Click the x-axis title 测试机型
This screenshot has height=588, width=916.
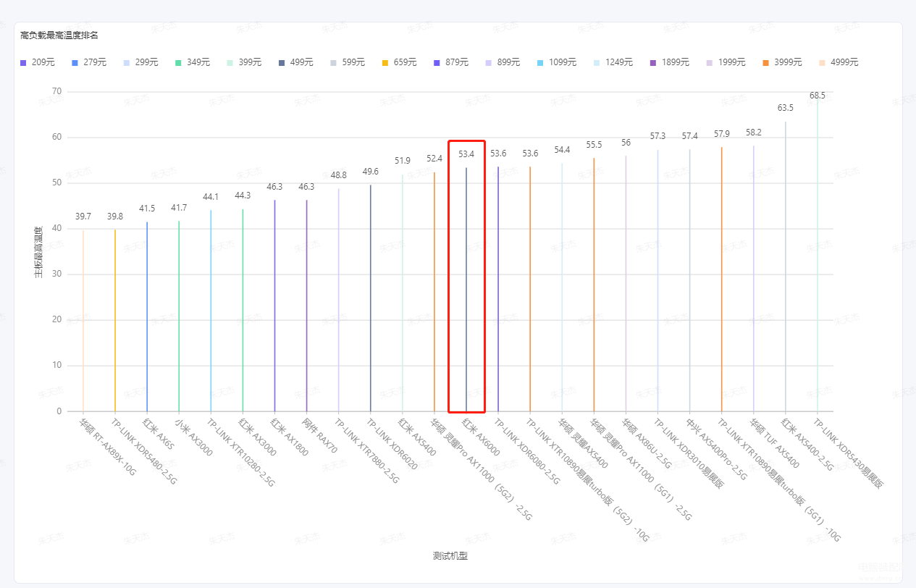point(450,556)
